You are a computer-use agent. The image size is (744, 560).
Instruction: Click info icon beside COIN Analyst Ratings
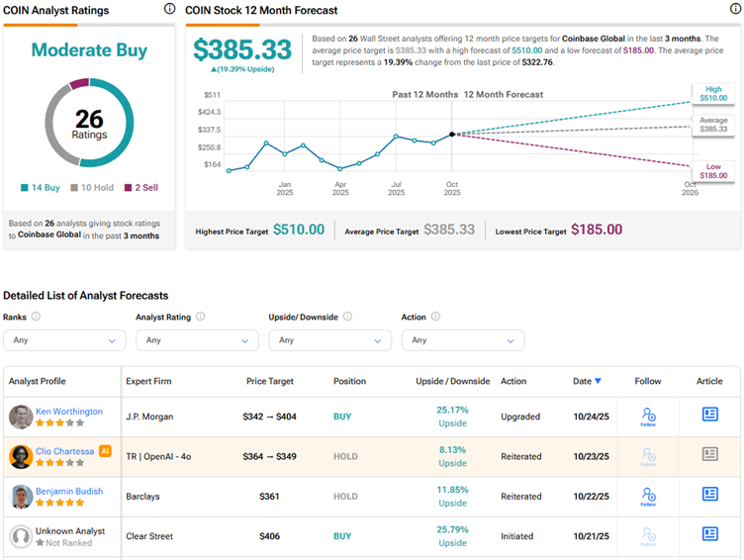(x=169, y=9)
